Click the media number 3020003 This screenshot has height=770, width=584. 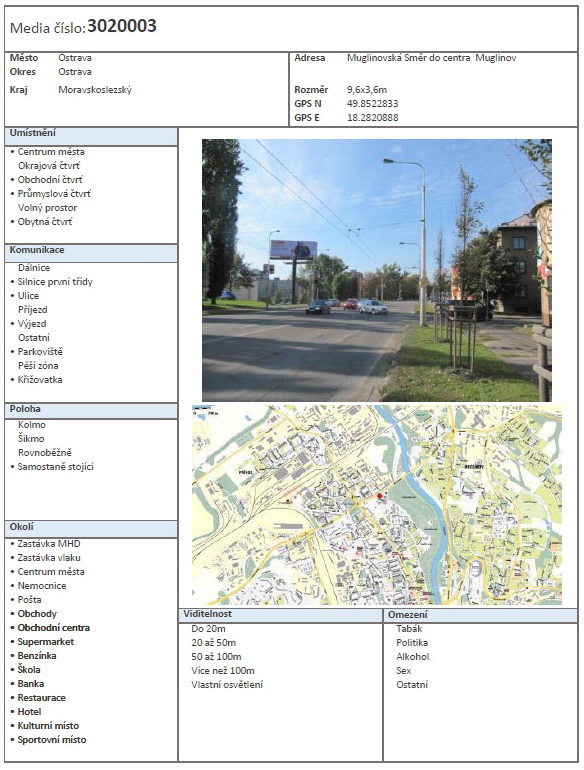(x=122, y=26)
